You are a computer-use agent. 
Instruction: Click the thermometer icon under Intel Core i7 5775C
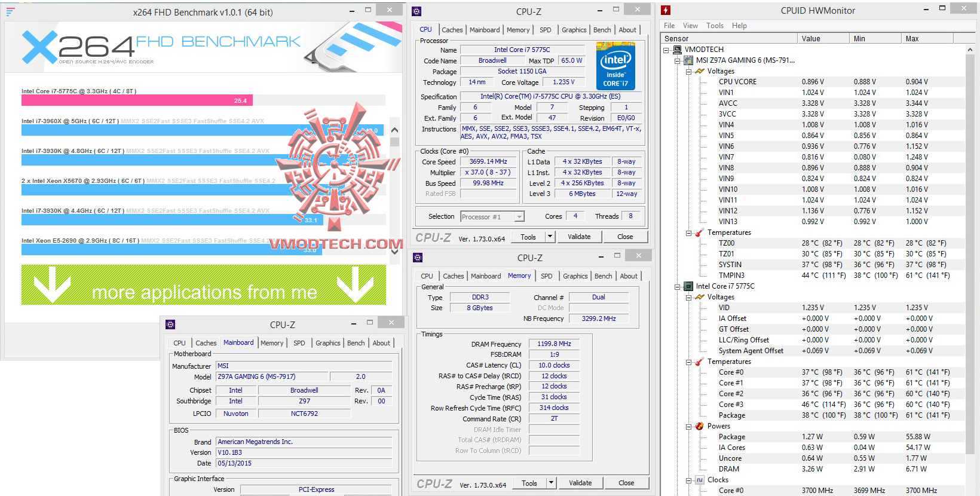[700, 362]
